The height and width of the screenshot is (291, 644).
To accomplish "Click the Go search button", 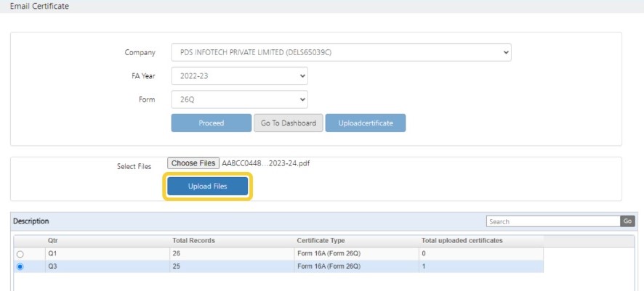I will (627, 221).
